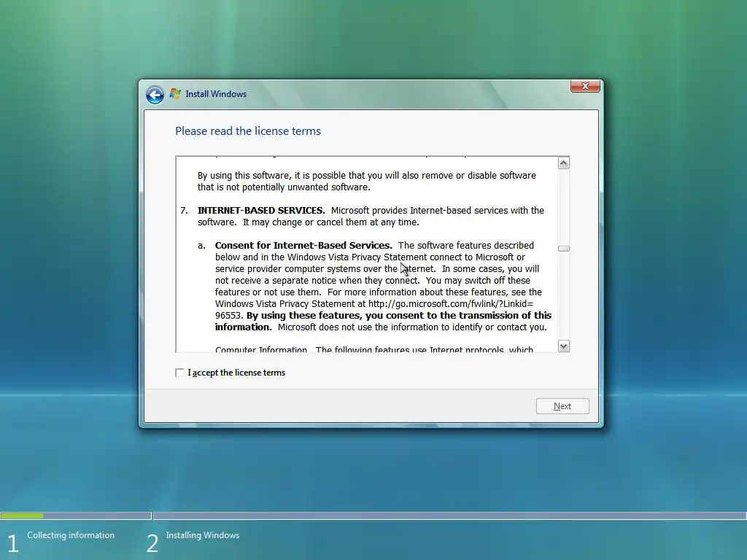This screenshot has height=560, width=747.
Task: Click the license scrollbar down arrow
Action: (x=564, y=346)
